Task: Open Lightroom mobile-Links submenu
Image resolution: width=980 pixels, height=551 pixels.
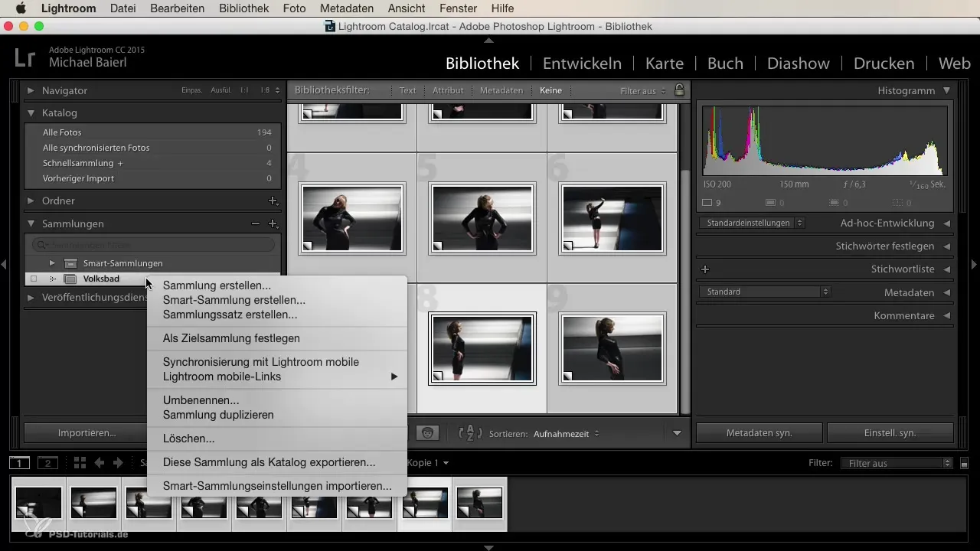Action: click(276, 377)
